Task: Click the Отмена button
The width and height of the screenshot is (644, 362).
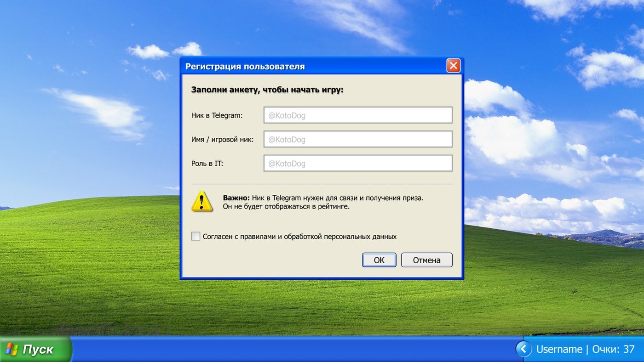Action: click(427, 260)
